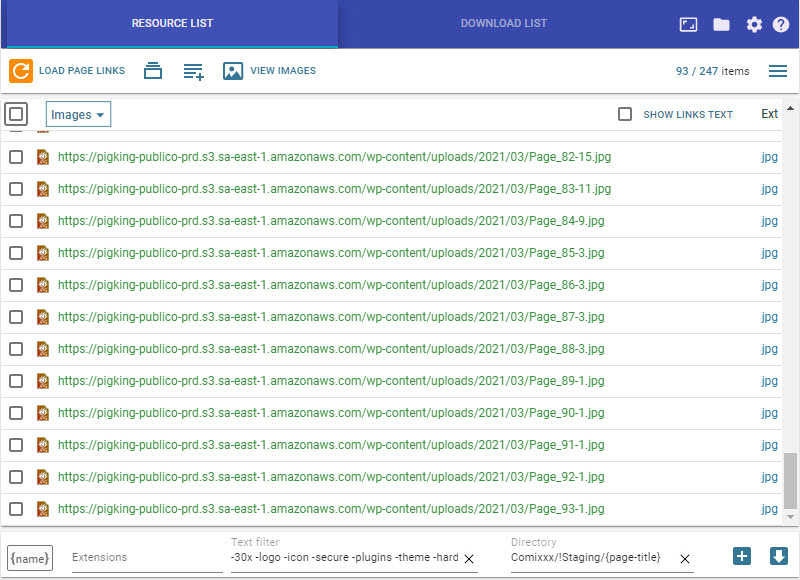Click the plus add button at bottom right

tap(741, 557)
